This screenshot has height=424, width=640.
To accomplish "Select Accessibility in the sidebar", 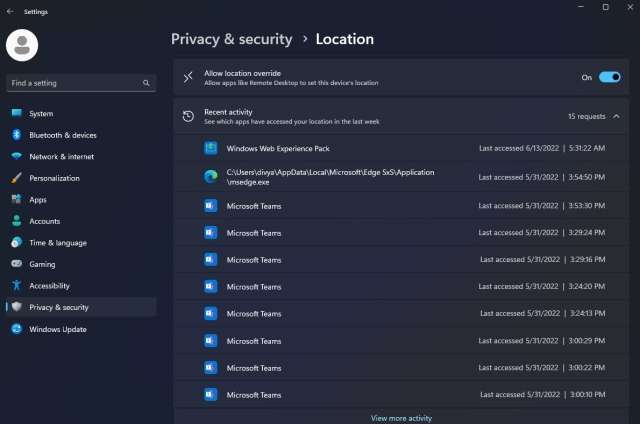I will pyautogui.click(x=49, y=286).
